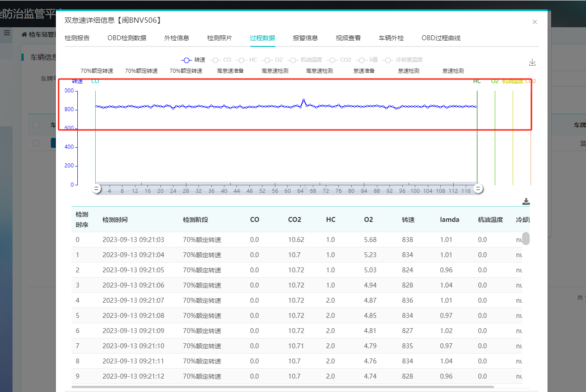Close the 双怠速详细信息 dialog
The image size is (586, 392).
(535, 22)
